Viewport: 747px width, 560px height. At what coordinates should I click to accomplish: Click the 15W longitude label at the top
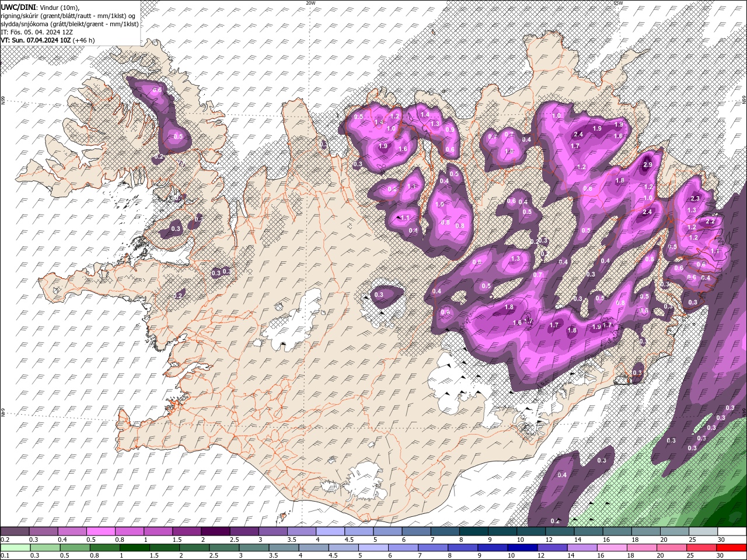point(618,3)
